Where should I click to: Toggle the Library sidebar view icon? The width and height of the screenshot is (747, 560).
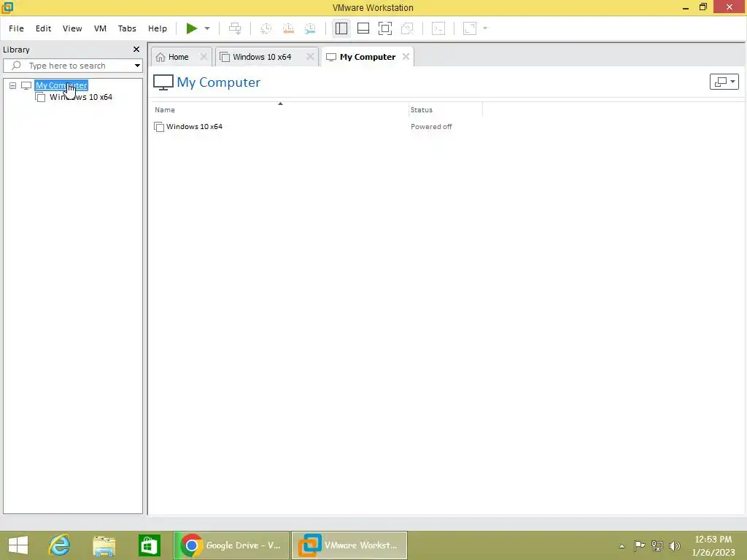(341, 28)
